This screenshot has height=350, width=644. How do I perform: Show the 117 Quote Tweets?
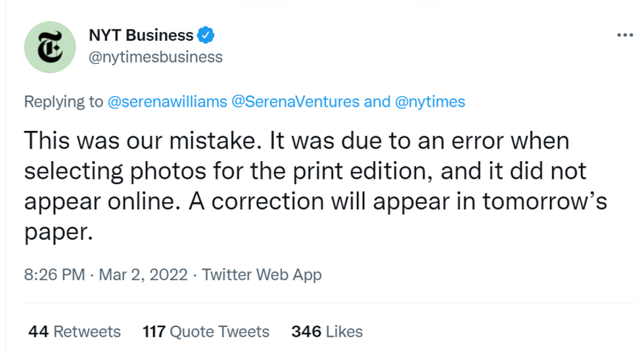[x=206, y=331]
